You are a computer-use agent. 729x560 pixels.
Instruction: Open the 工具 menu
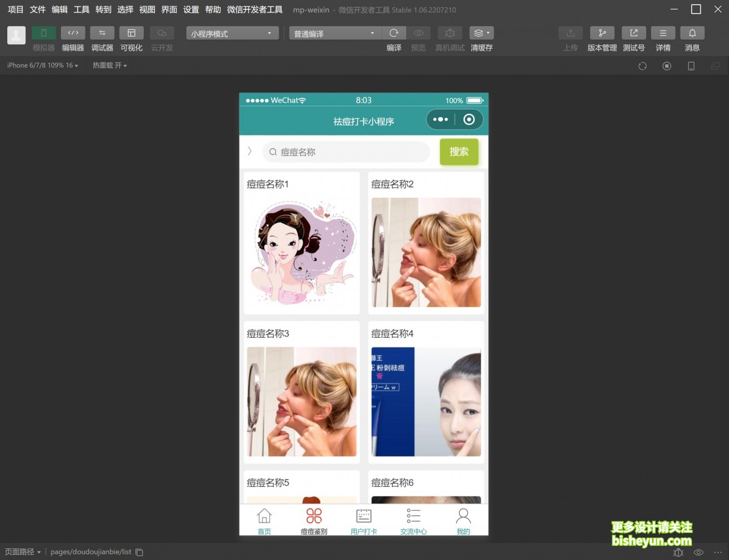(81, 9)
